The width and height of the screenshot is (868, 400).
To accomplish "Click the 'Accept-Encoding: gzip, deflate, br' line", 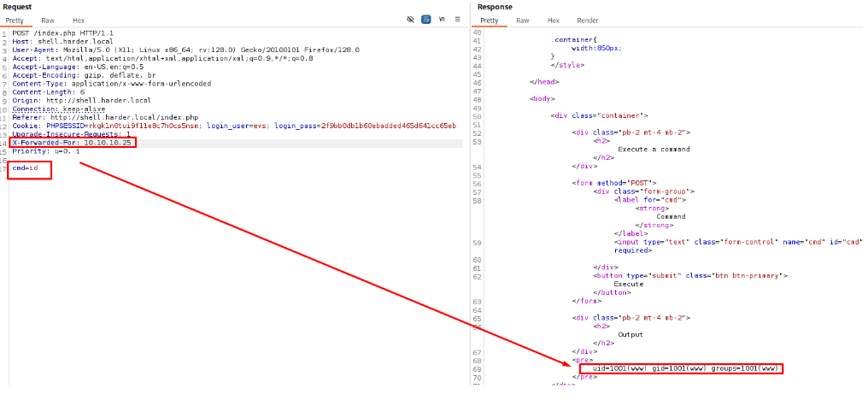I will pos(84,75).
